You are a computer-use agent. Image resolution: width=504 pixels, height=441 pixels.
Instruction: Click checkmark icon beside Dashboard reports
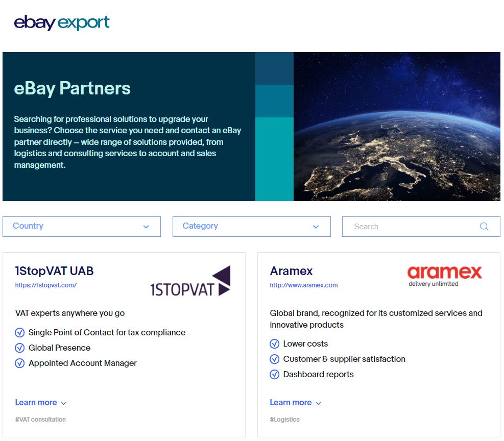click(274, 375)
